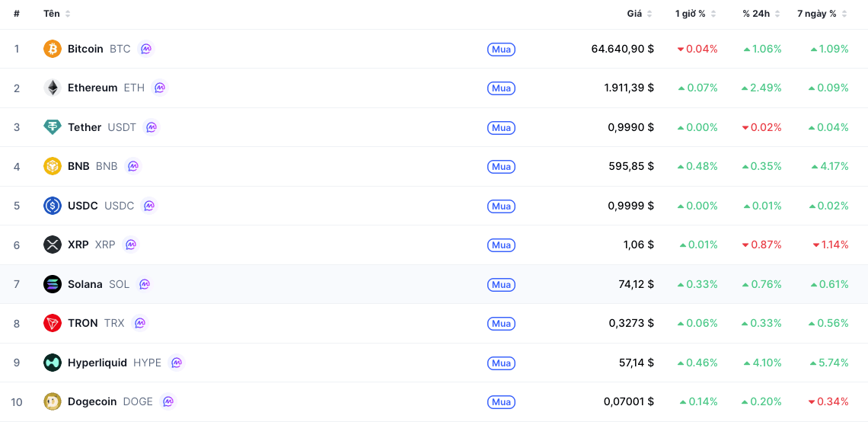The height and width of the screenshot is (422, 868).
Task: Click the Mua button for Dogecoin
Action: pyautogui.click(x=502, y=402)
